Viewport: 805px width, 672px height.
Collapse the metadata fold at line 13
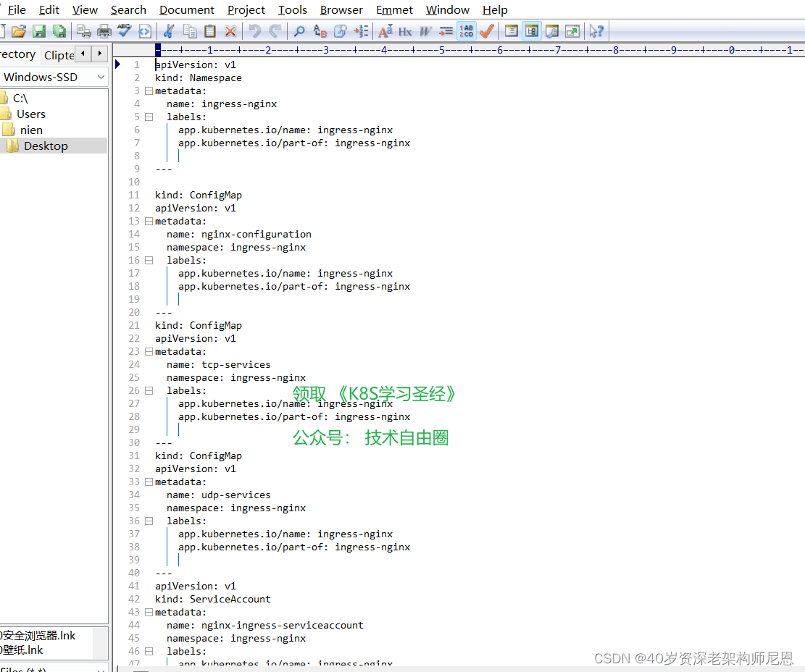pos(149,221)
